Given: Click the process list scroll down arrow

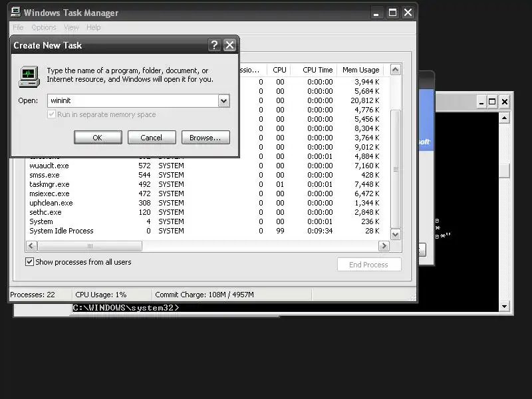Looking at the screenshot, I should [395, 235].
